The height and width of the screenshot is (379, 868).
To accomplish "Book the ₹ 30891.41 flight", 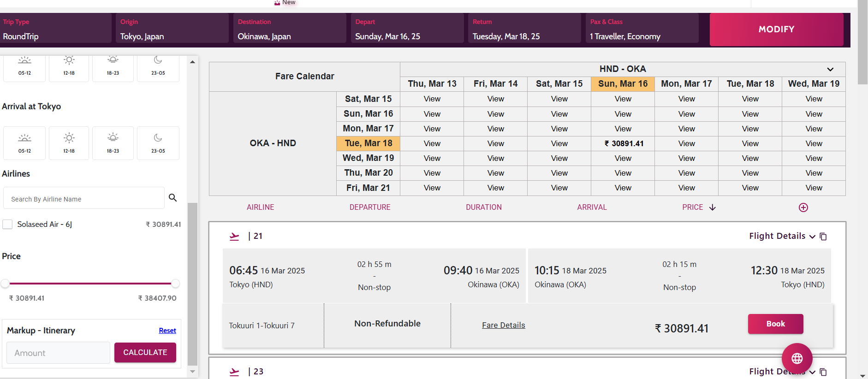I will click(x=775, y=324).
